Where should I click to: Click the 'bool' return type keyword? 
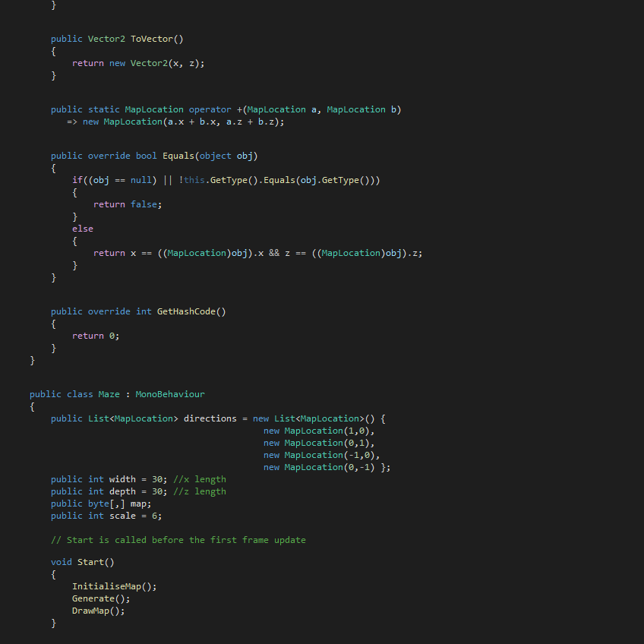coord(147,156)
